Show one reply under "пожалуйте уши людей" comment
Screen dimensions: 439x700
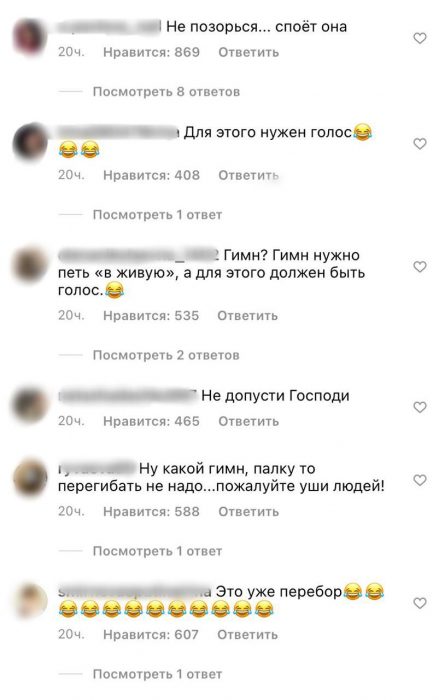(157, 551)
